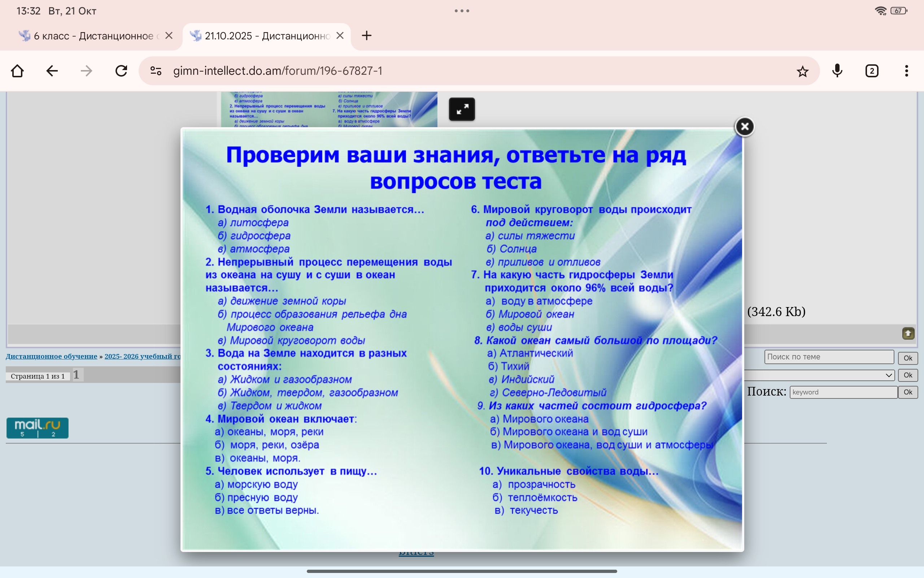Click the mail.ru counter banner

point(38,428)
